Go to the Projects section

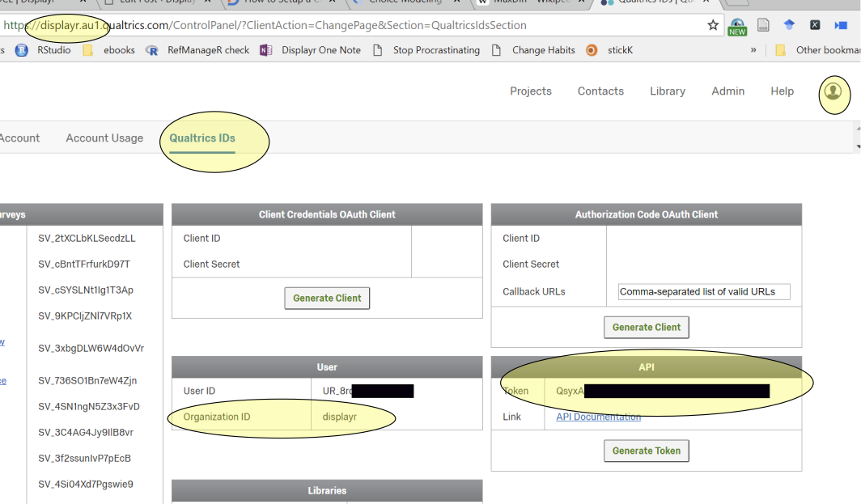(531, 91)
